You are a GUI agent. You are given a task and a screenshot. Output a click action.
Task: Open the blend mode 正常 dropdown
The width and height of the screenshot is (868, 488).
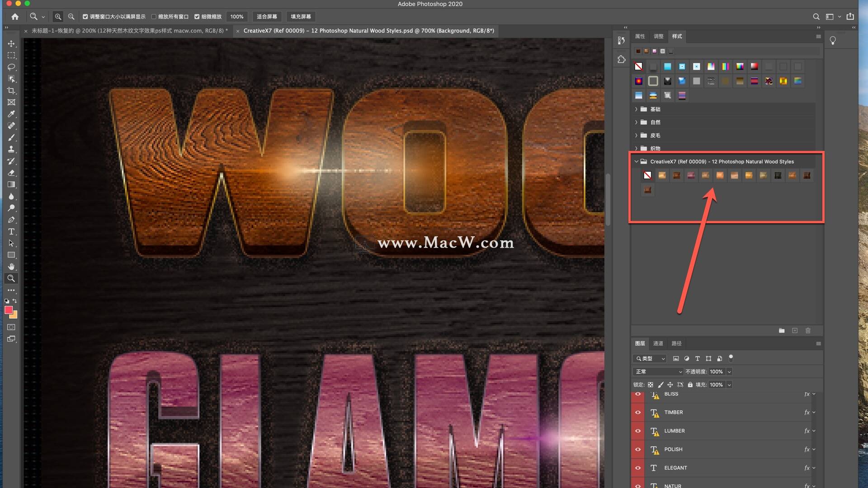coord(658,372)
